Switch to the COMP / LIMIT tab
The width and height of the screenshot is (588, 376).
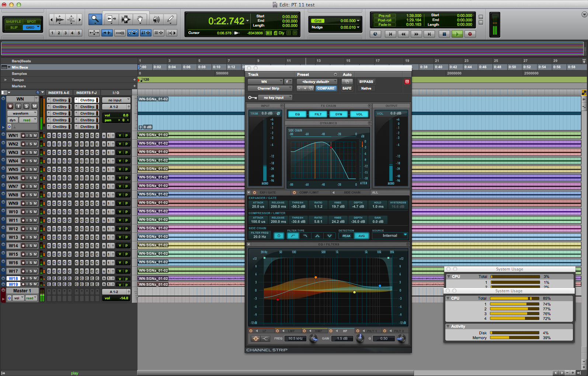click(x=309, y=192)
